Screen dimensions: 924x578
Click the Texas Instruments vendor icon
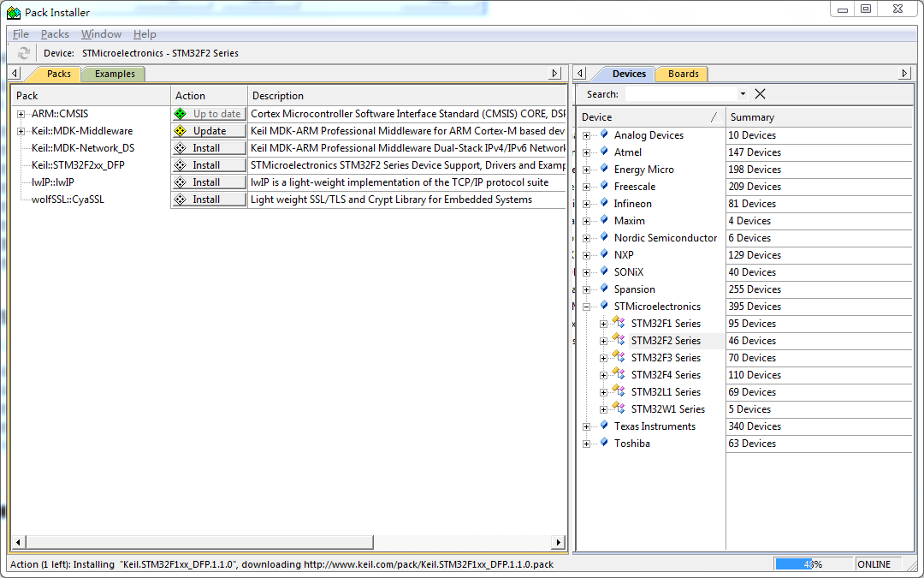(x=604, y=426)
